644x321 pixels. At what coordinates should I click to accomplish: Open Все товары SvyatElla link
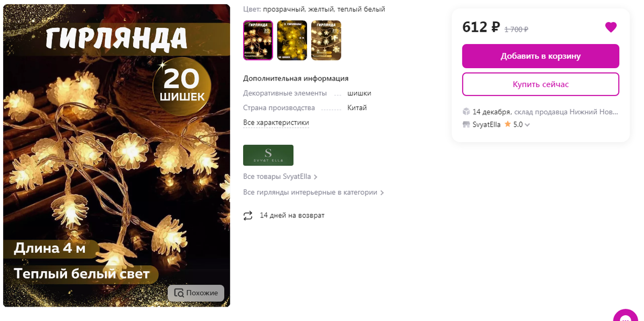coord(280,177)
